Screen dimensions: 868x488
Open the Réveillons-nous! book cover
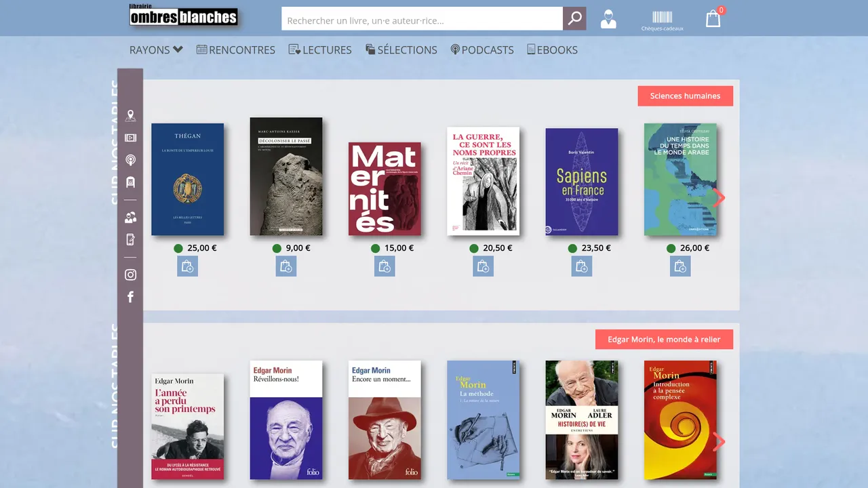pyautogui.click(x=286, y=420)
